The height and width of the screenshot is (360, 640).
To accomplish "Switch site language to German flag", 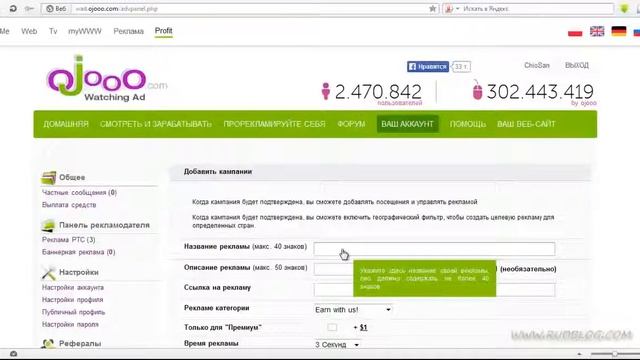I will tap(619, 31).
